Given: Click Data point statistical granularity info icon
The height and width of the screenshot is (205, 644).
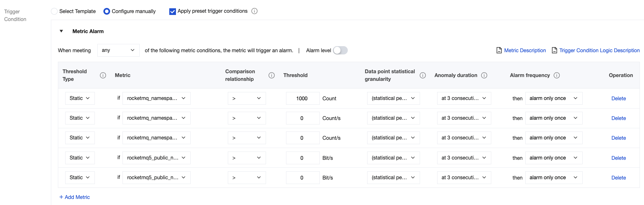Looking at the screenshot, I should click(423, 75).
